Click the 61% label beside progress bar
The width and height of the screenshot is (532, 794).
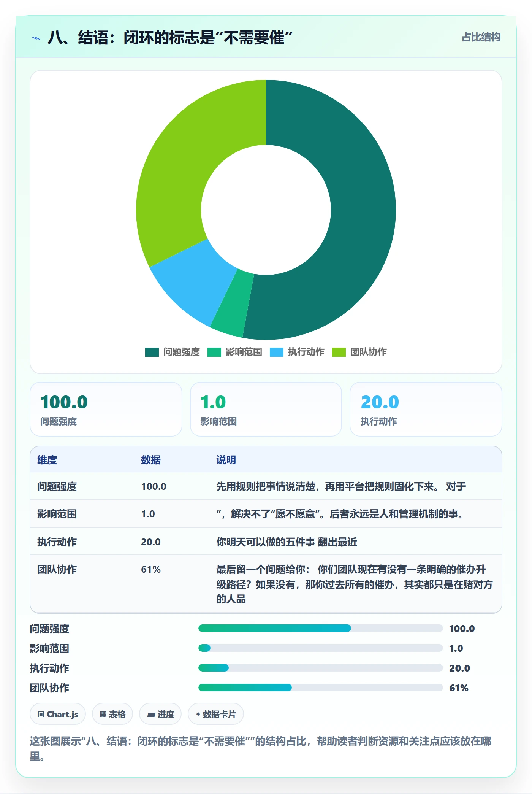point(459,688)
